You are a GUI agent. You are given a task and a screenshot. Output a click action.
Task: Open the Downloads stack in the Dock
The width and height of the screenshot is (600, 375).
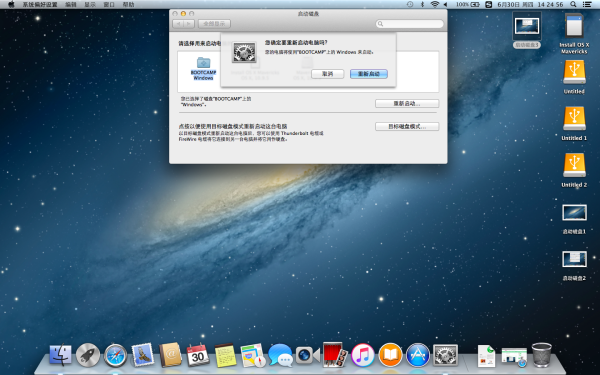click(514, 357)
